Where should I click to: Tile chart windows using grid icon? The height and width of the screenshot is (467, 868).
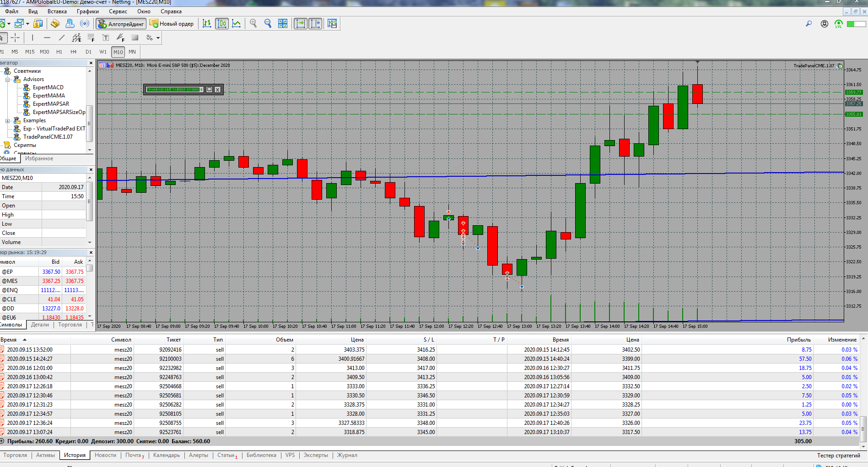tap(283, 23)
